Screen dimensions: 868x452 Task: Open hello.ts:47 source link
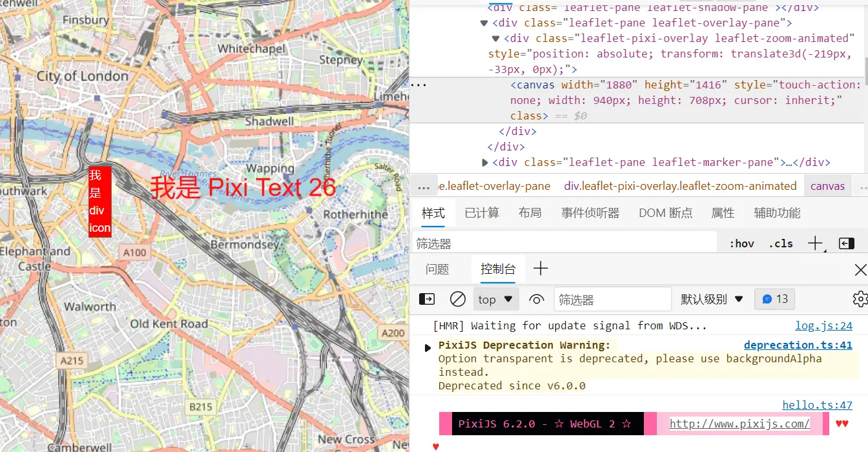pyautogui.click(x=818, y=405)
